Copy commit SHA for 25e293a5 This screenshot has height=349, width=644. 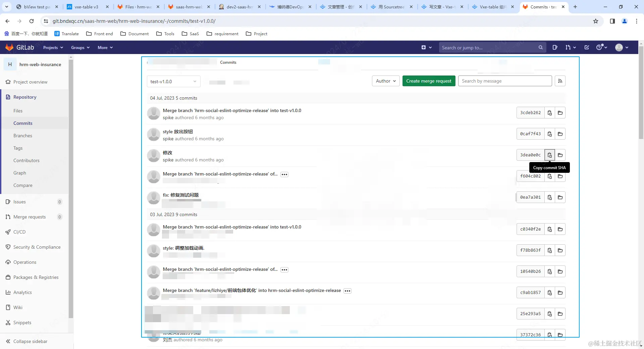pos(549,314)
